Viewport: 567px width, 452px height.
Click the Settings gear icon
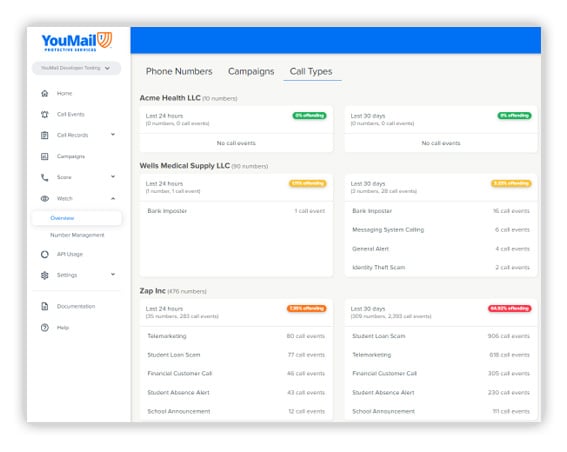[44, 275]
